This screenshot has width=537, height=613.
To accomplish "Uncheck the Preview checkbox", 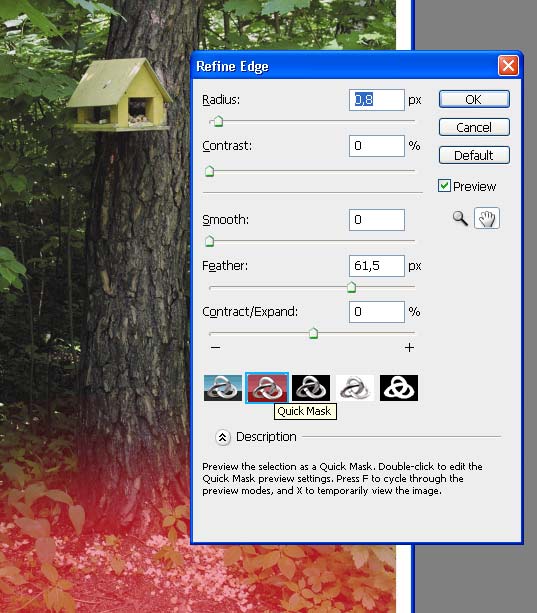I will (x=444, y=186).
